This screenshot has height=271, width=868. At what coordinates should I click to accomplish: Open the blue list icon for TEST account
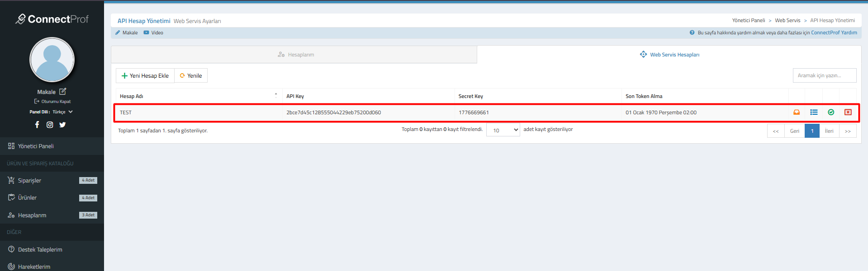[814, 112]
